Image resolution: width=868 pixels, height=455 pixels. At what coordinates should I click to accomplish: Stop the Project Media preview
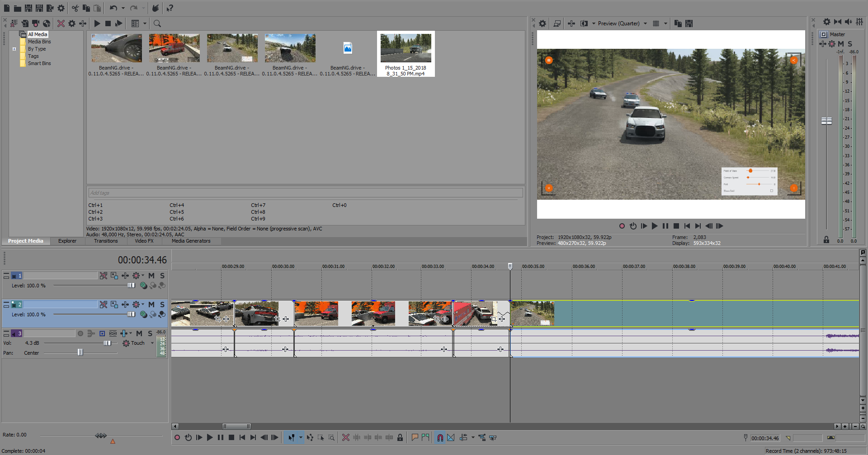(108, 23)
